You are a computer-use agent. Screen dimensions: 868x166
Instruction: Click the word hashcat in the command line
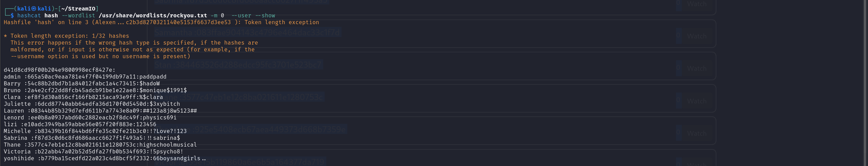coord(29,15)
